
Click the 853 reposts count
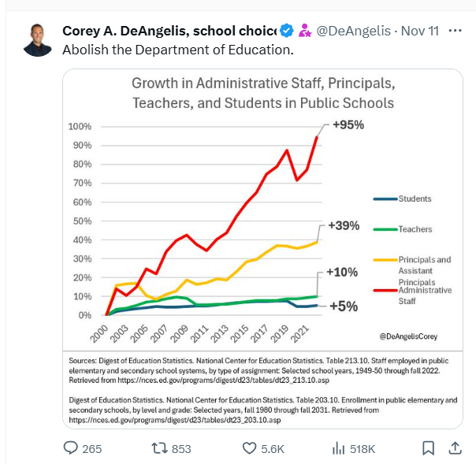[x=181, y=448]
